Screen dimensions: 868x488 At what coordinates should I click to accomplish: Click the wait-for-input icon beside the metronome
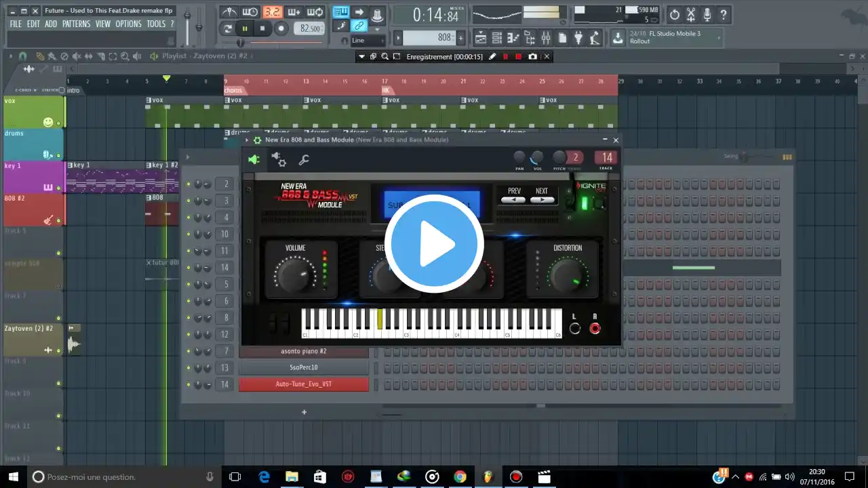point(250,12)
